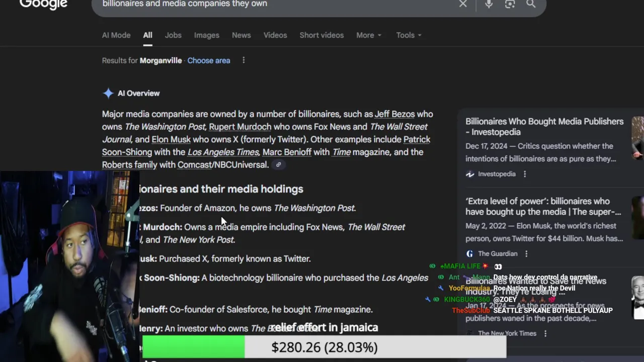Switch to the Videos tab
The width and height of the screenshot is (644, 362).
point(275,35)
